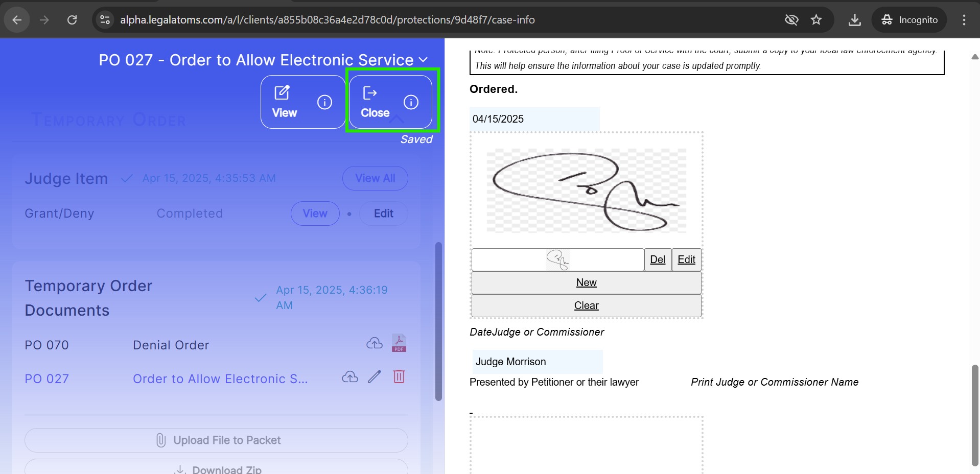The width and height of the screenshot is (980, 474).
Task: Open Order to Allow Electronic S... link
Action: coord(220,379)
